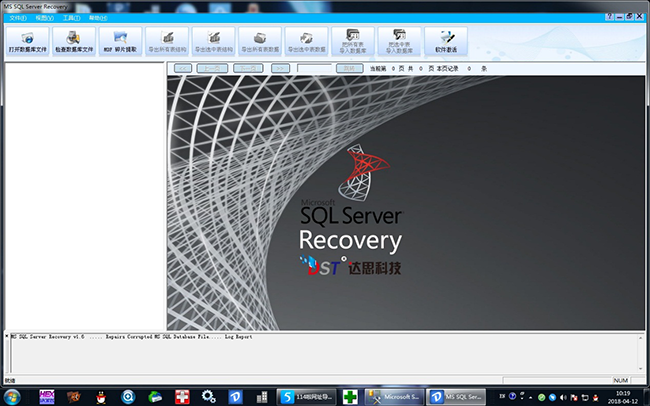Click the 跳转 jump-to-page button

(349, 68)
